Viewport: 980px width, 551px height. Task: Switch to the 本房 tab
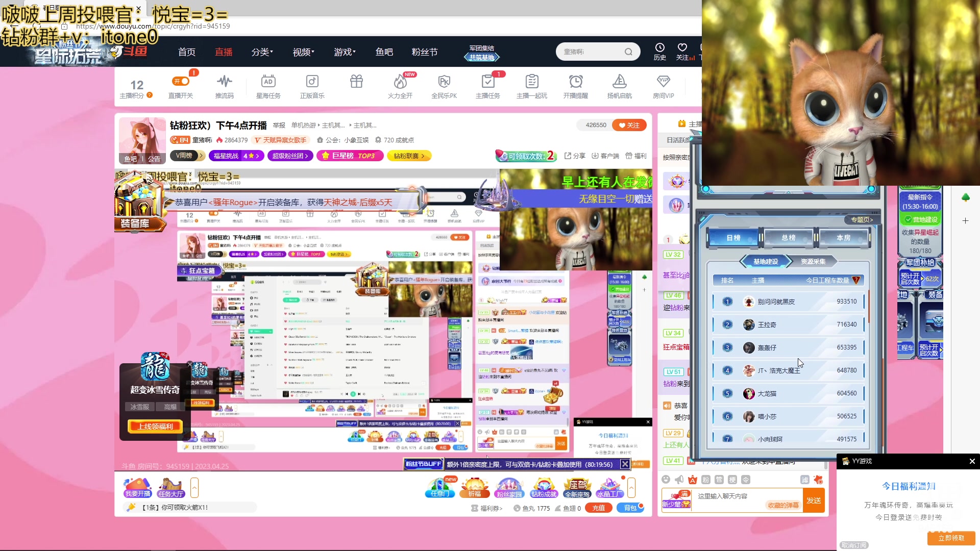click(x=844, y=238)
